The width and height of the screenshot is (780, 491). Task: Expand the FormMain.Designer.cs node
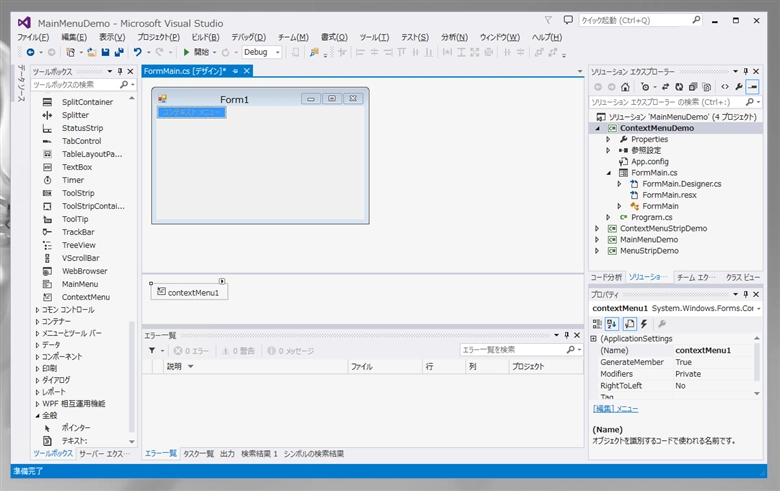(x=619, y=184)
